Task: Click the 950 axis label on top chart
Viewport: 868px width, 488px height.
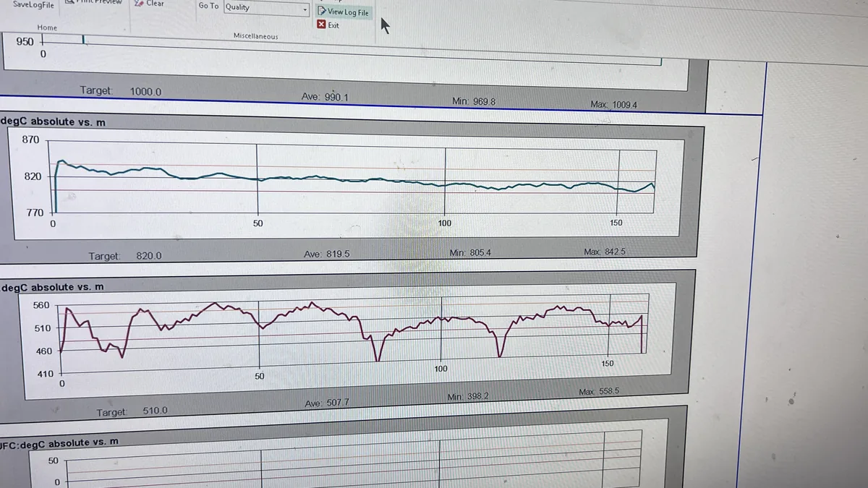Action: (x=25, y=41)
